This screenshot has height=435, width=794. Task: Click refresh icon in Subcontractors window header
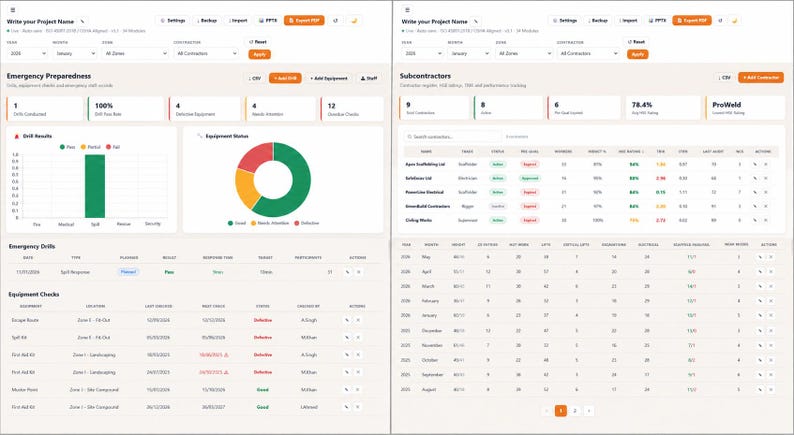point(721,20)
